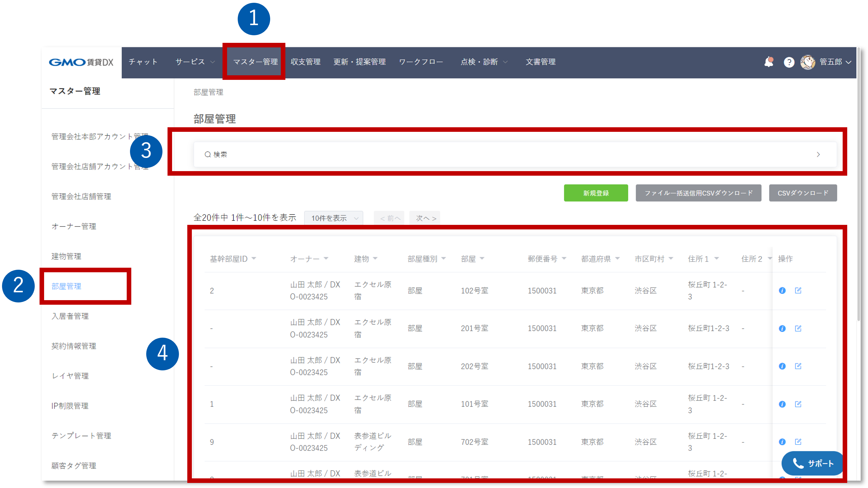Open the help question mark icon

click(x=789, y=62)
